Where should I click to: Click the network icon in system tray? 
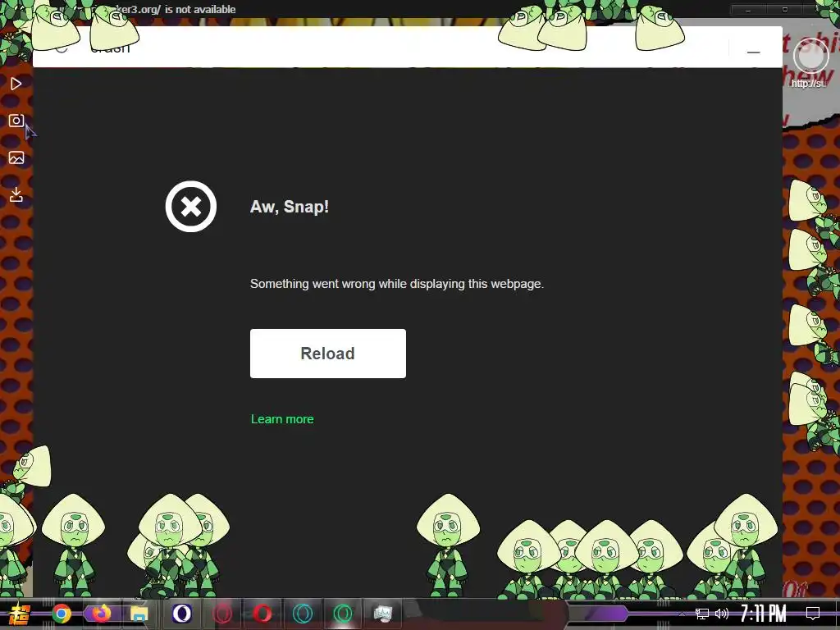coord(702,614)
